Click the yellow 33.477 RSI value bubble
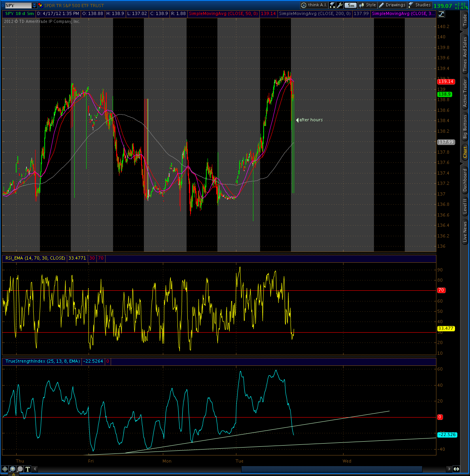This screenshot has width=470, height=476. coord(446,328)
